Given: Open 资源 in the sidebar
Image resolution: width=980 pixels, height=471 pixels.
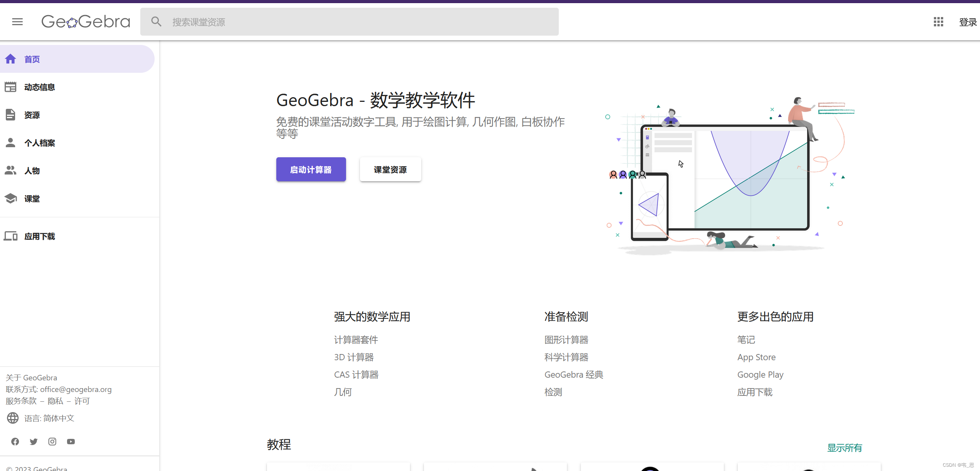Looking at the screenshot, I should pos(32,115).
